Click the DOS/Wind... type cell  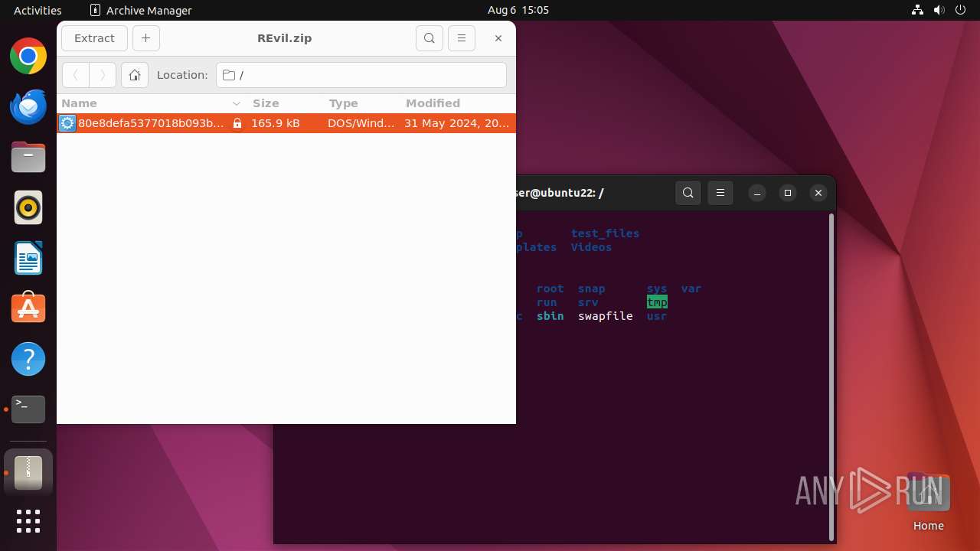point(361,123)
